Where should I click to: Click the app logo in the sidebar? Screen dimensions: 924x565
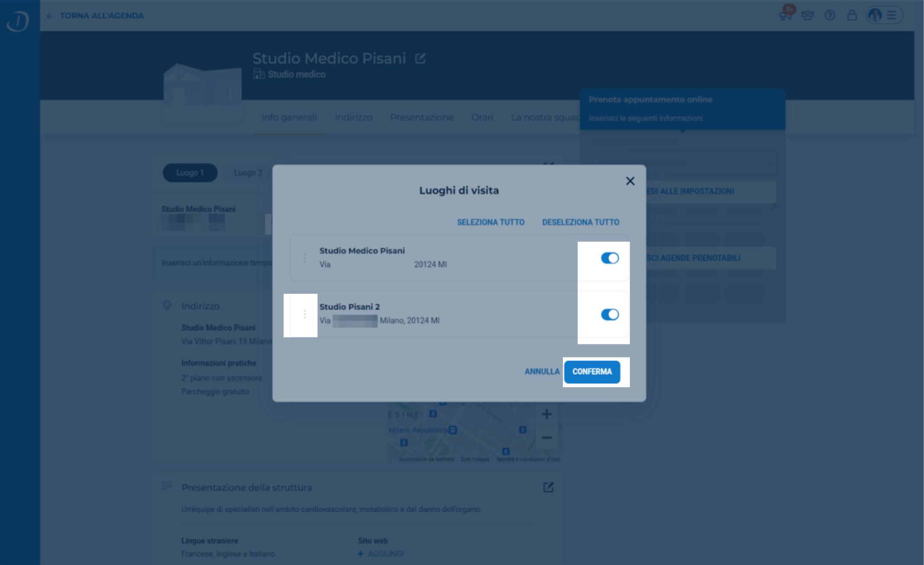pyautogui.click(x=18, y=21)
